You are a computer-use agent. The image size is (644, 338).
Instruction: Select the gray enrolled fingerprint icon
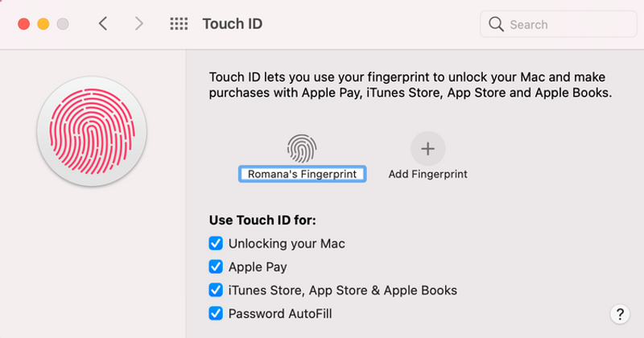click(302, 148)
